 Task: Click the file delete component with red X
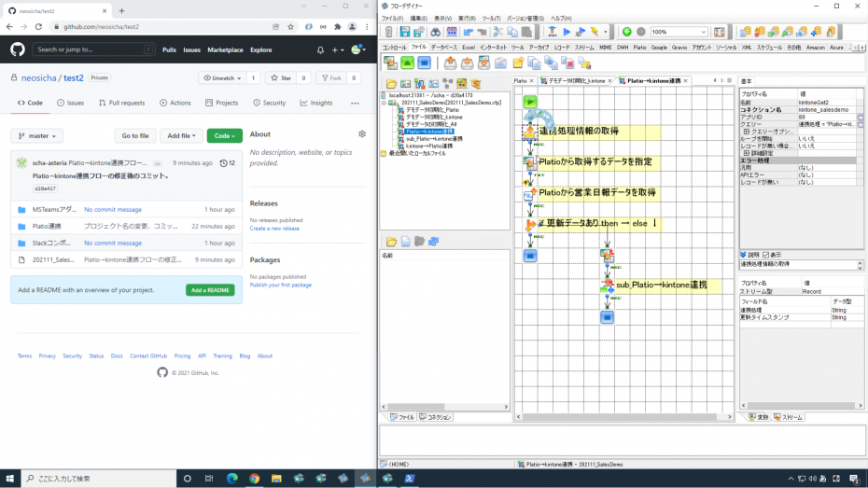tap(567, 63)
